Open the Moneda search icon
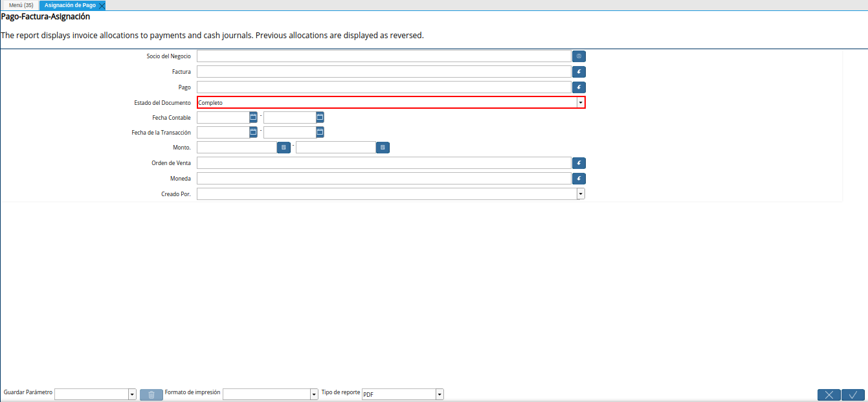 click(579, 179)
